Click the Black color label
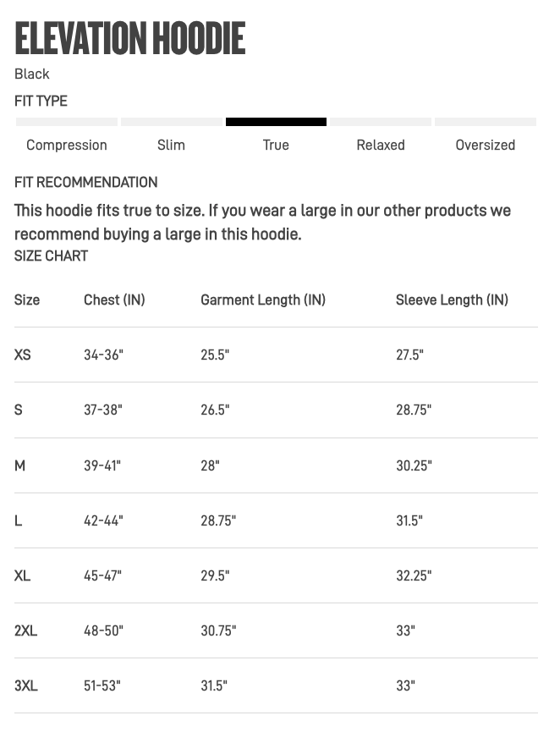Screen dimensions: 560x732 [32, 74]
